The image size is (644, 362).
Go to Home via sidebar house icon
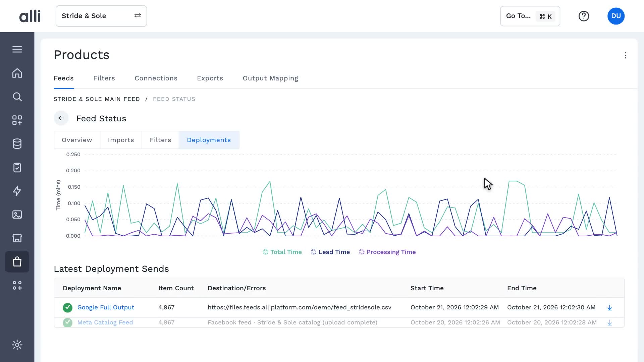pyautogui.click(x=17, y=73)
